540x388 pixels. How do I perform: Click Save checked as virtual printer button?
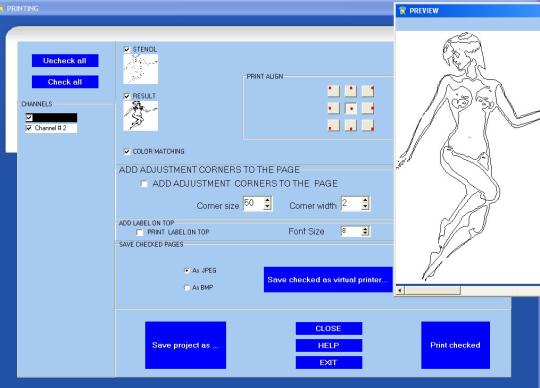tap(328, 280)
